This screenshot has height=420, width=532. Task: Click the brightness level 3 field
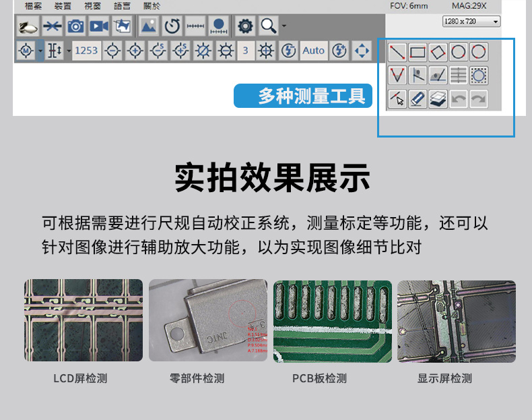(x=246, y=51)
